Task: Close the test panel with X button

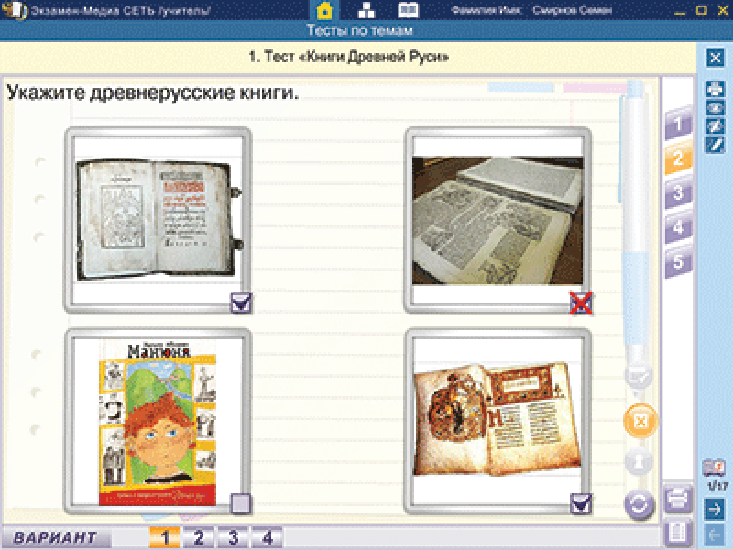Action: pyautogui.click(x=715, y=58)
